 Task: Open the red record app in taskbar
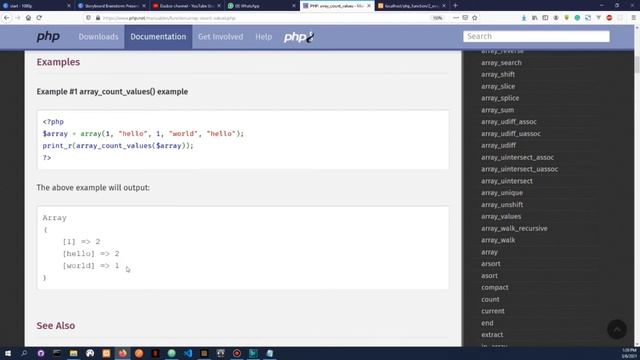237,353
